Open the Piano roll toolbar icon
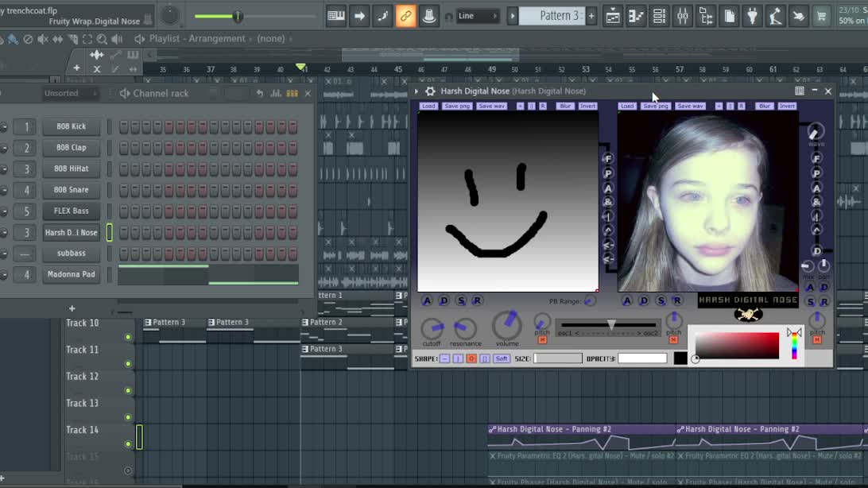868x488 pixels. click(x=635, y=16)
